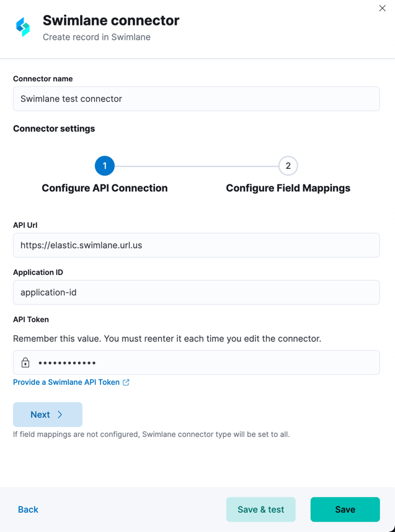This screenshot has height=532, width=395.
Task: Open the Configure API Connection step label
Action: click(x=105, y=188)
